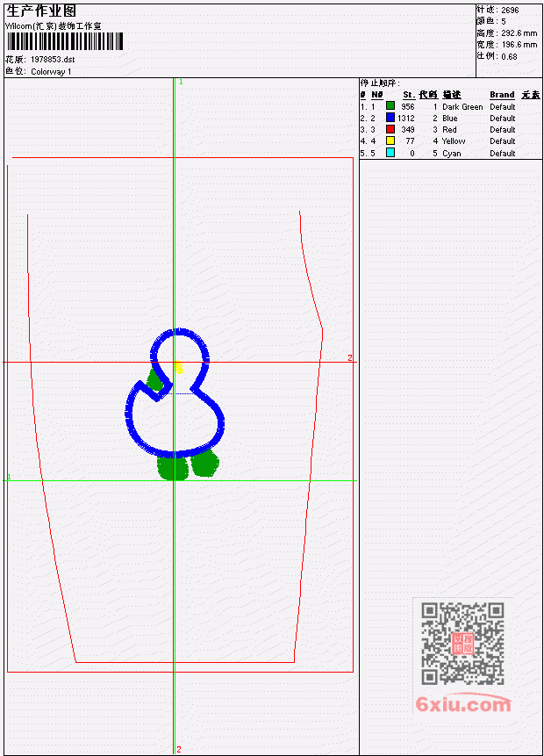This screenshot has width=544, height=756.
Task: Click the barcode under the Wilcom header
Action: tap(65, 41)
